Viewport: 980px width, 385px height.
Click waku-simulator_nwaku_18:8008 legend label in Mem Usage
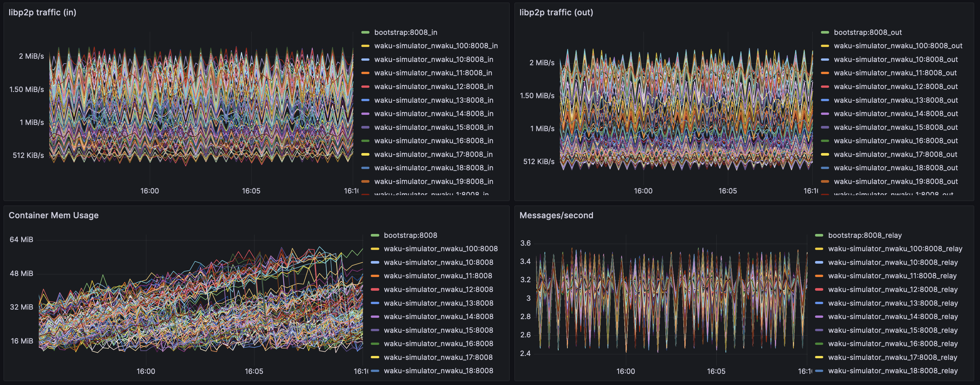pyautogui.click(x=438, y=371)
